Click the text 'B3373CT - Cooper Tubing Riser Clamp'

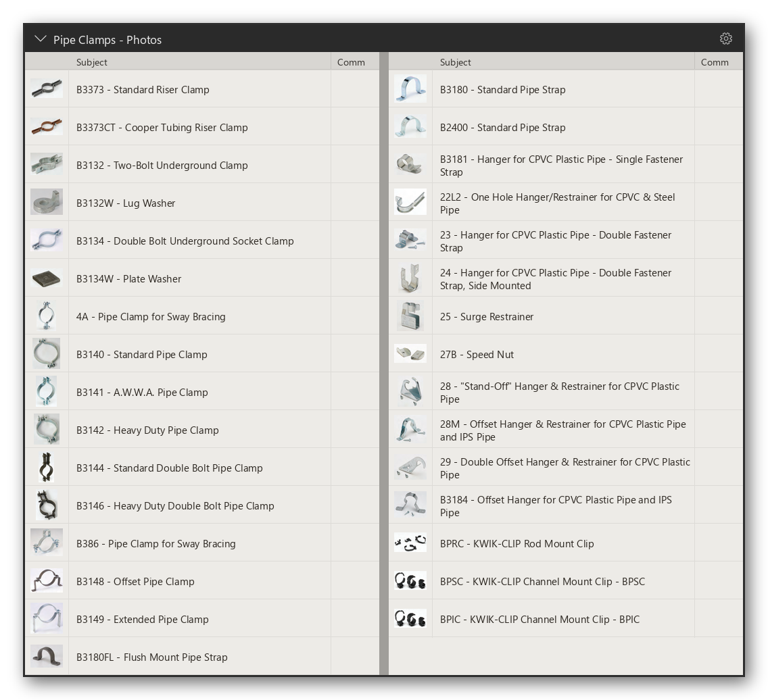click(162, 127)
